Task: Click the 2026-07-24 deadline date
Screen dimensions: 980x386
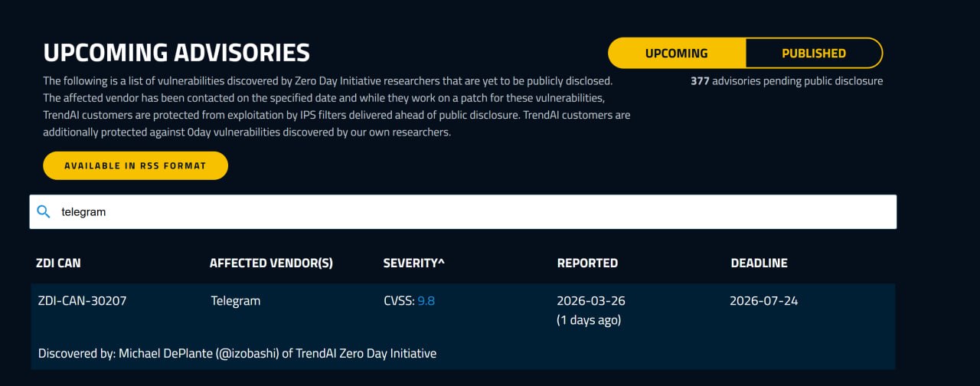Action: [763, 301]
